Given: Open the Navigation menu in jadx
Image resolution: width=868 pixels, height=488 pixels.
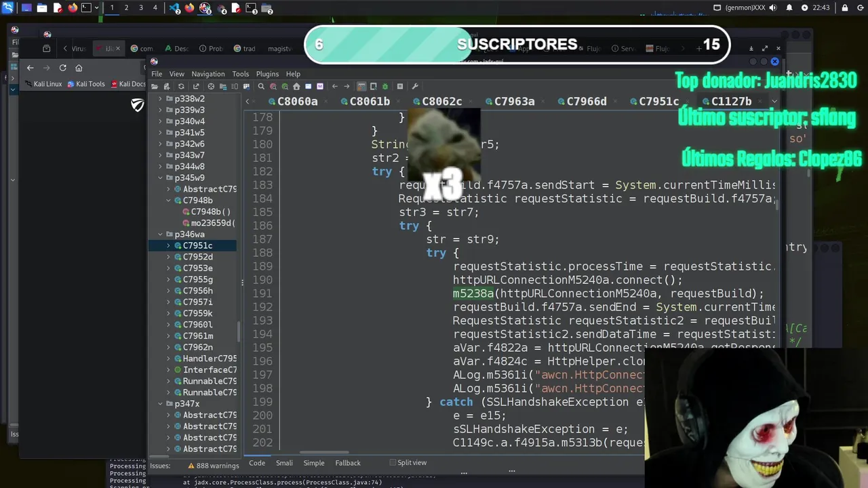Looking at the screenshot, I should click(208, 74).
